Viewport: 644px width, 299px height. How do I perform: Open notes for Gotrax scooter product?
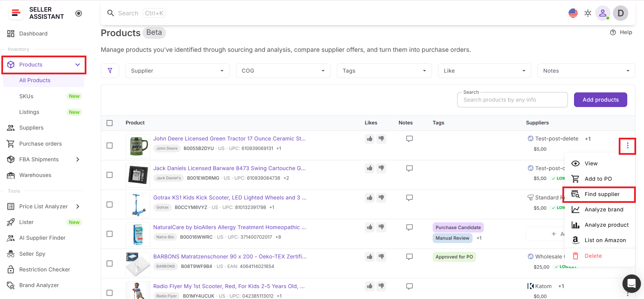point(409,198)
